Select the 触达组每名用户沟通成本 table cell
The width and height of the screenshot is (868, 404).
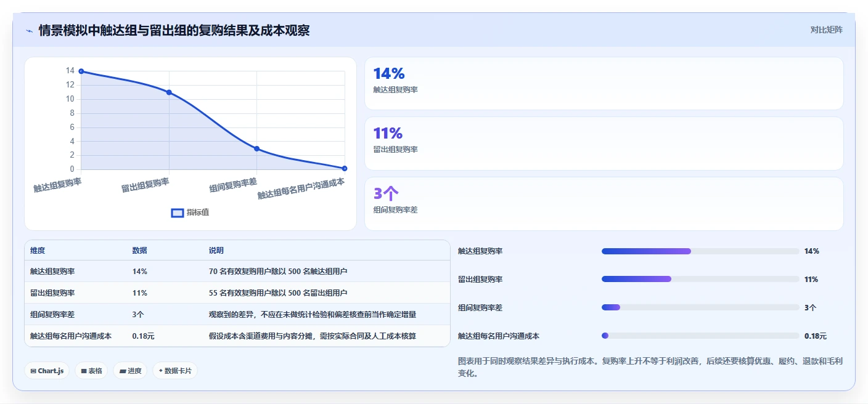click(71, 336)
